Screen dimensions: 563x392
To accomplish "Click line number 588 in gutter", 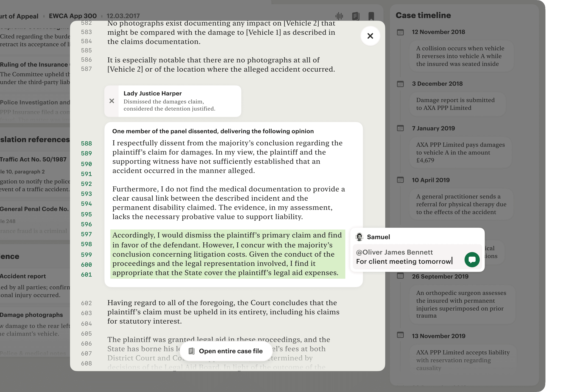I will tap(86, 143).
